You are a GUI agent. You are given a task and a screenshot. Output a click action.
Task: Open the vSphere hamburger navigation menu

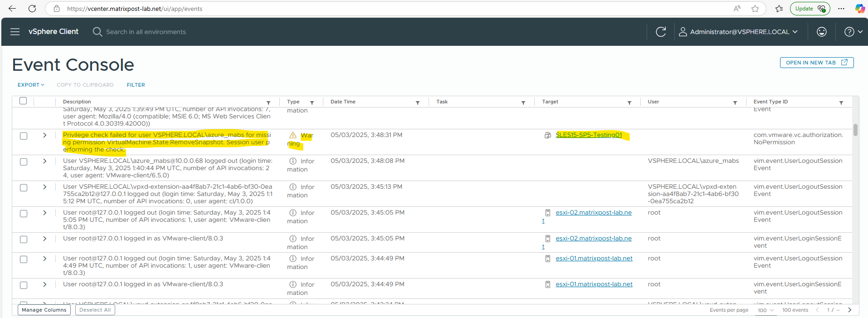tap(15, 32)
